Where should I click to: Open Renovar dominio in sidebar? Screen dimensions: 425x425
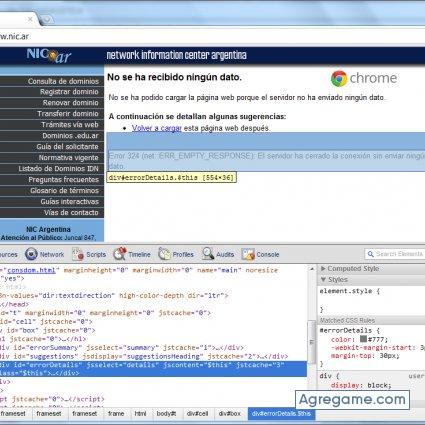pyautogui.click(x=70, y=103)
